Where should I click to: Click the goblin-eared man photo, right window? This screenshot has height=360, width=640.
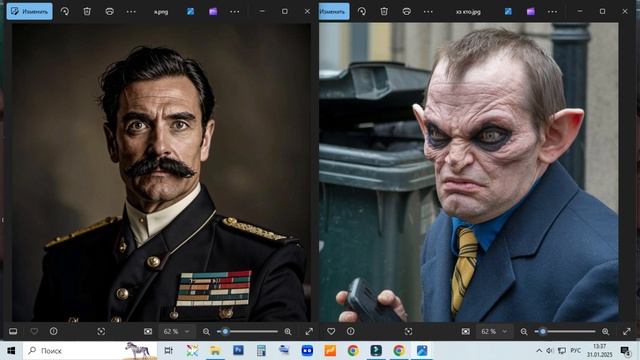[x=469, y=172]
